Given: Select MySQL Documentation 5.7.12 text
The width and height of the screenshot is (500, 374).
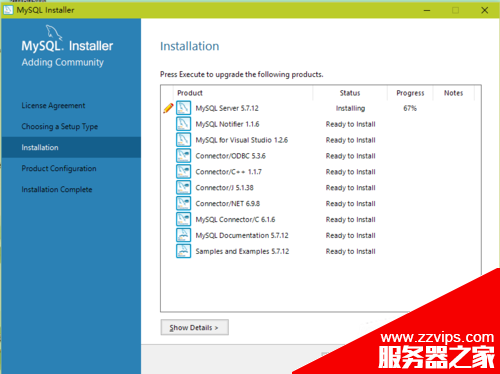Looking at the screenshot, I should (242, 235).
